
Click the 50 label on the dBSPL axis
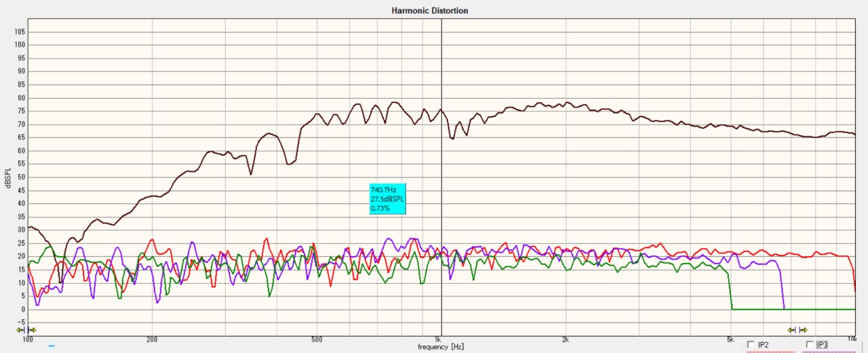click(22, 177)
